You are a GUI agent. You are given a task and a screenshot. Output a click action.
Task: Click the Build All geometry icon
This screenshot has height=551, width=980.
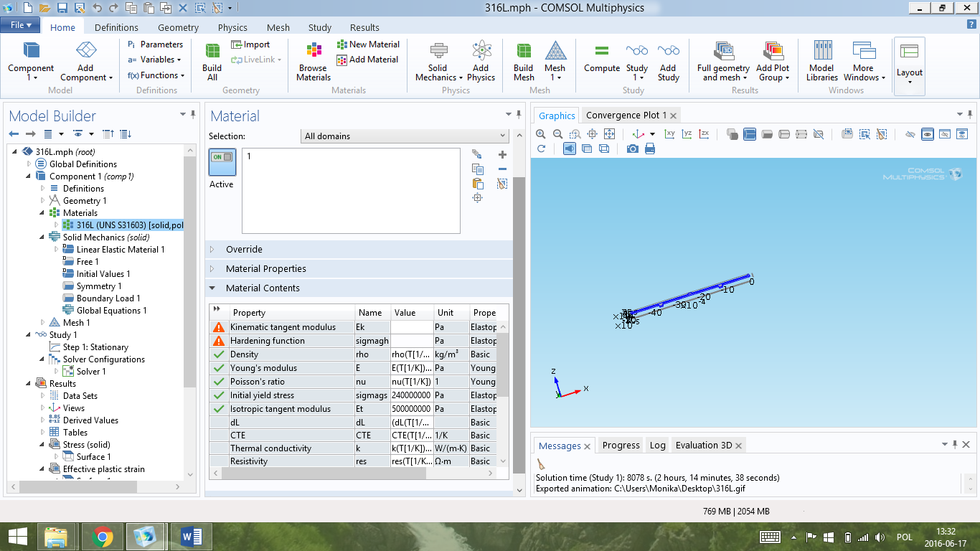point(212,62)
